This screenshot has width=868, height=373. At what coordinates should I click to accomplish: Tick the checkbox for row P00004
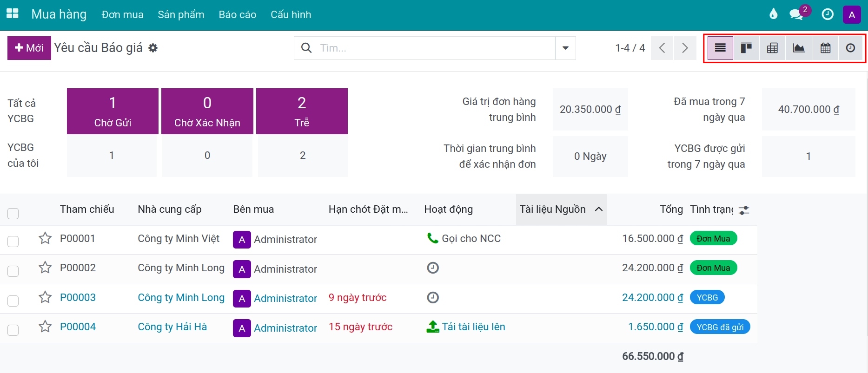coord(13,330)
